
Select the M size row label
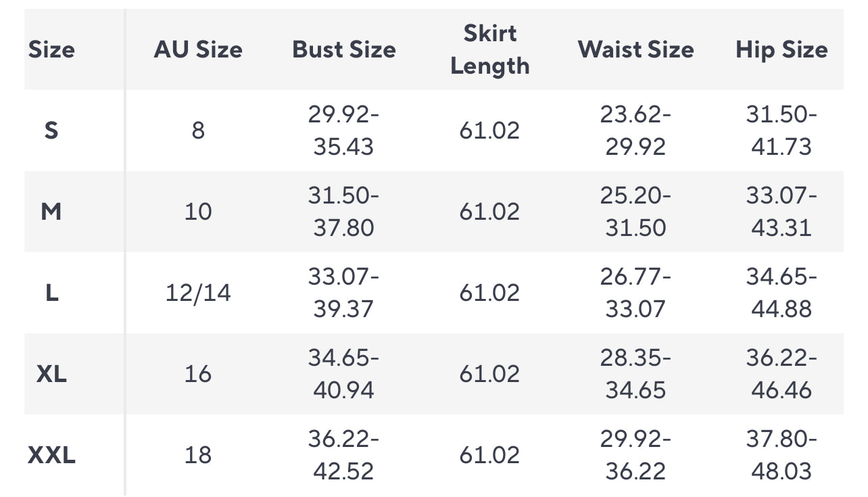pos(51,212)
